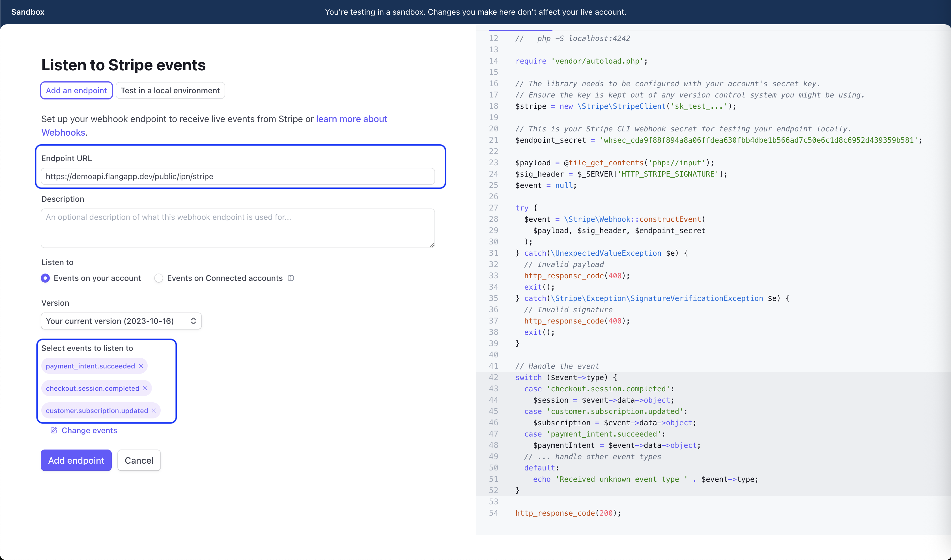Switch to Test in a local environment tab
This screenshot has height=560, width=951.
point(170,91)
